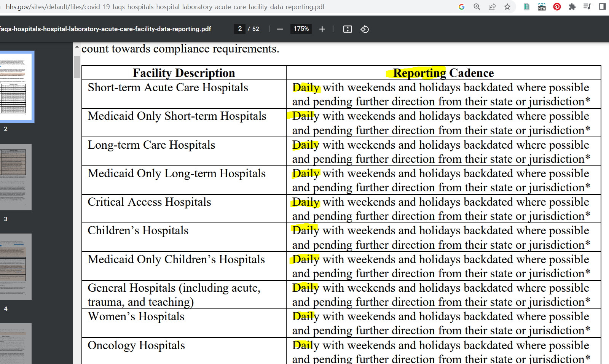Zoom out of the PDF
Screen dimensions: 609x364
point(280,29)
